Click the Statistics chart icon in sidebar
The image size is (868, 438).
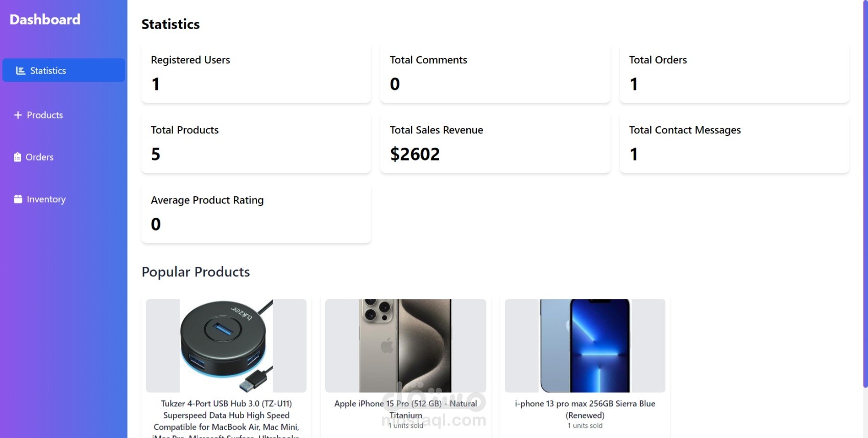coord(20,71)
